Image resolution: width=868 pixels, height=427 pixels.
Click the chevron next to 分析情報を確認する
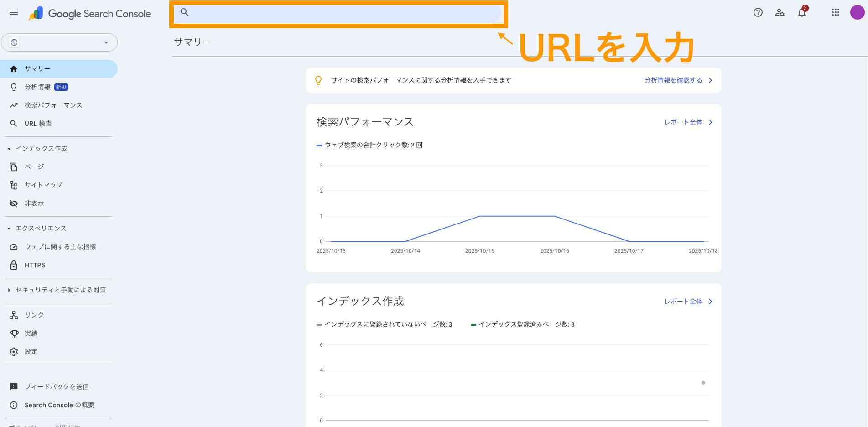(x=710, y=80)
